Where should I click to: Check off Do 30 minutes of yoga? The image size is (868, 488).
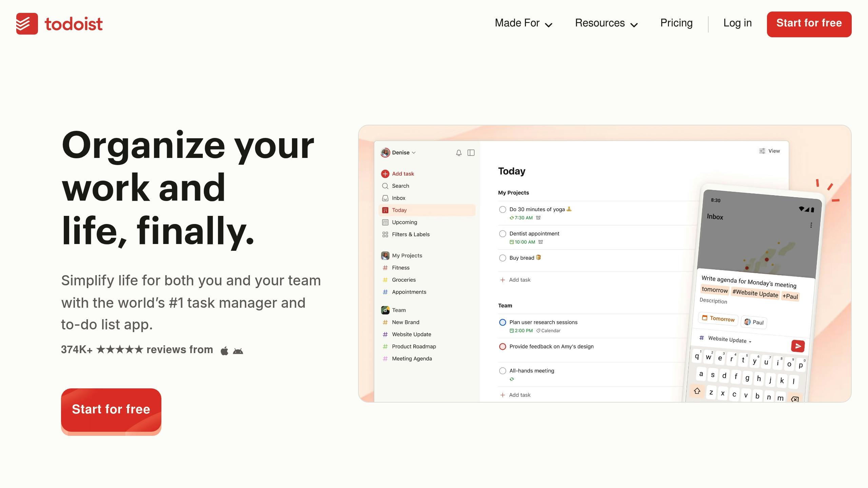point(502,210)
